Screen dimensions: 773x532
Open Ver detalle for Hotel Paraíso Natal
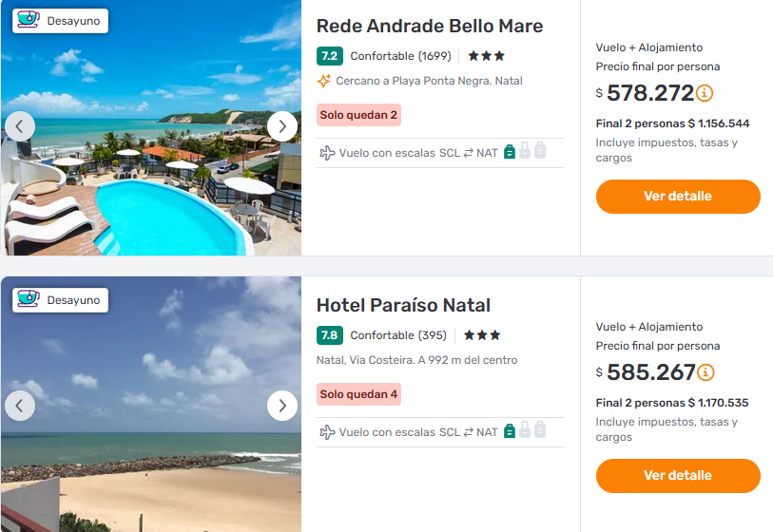[678, 476]
